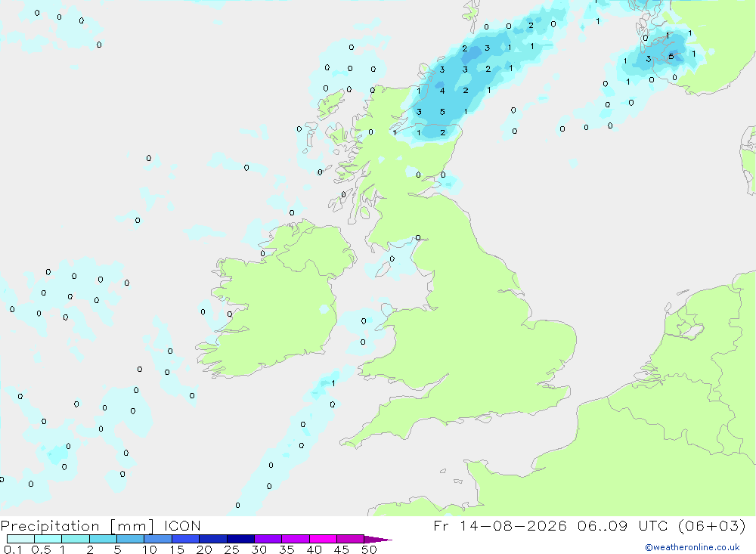Select the 35–40 mm purple legend swatch
The height and width of the screenshot is (554, 756).
coord(296,539)
